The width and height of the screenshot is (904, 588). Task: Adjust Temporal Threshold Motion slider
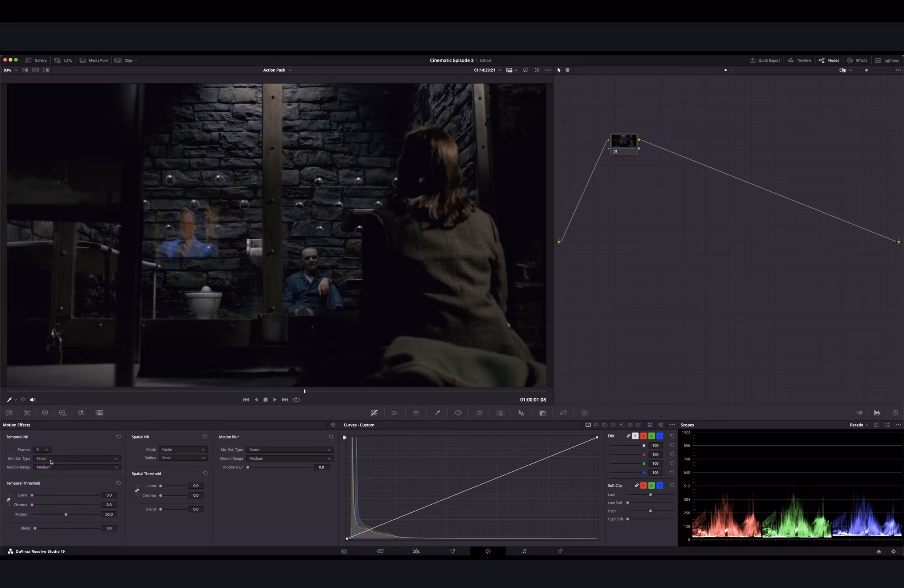click(x=66, y=515)
